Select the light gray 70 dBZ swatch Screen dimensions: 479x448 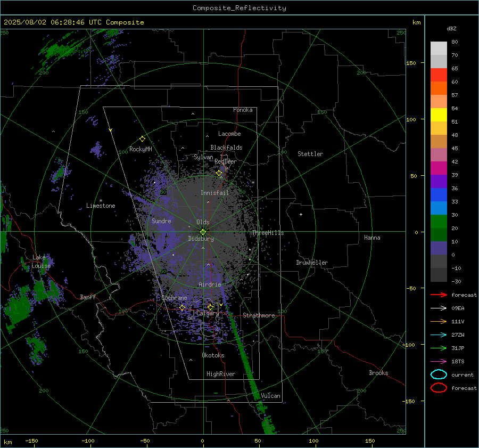[x=439, y=48]
